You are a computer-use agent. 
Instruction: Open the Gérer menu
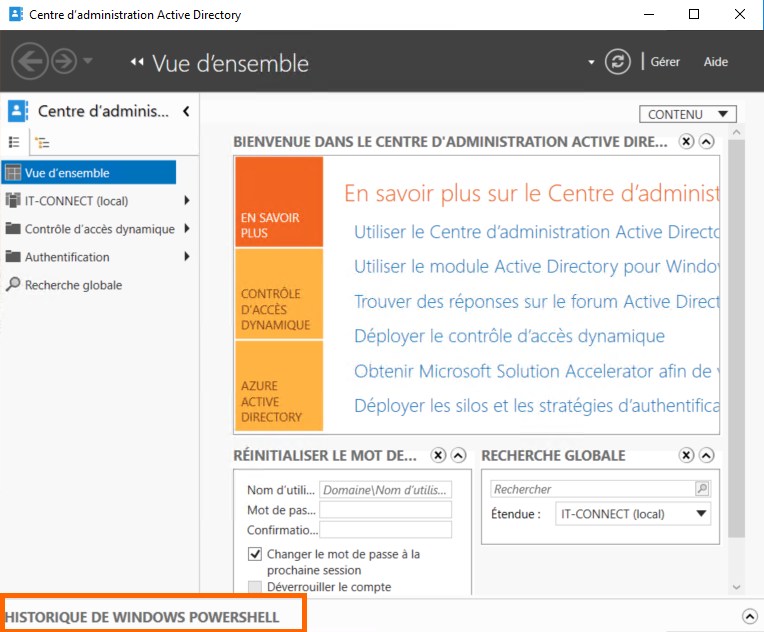[x=665, y=62]
